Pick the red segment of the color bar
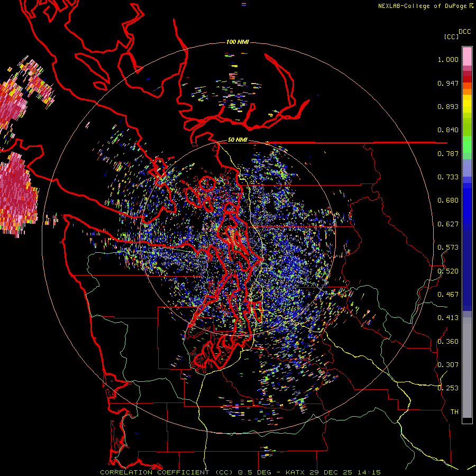Image resolution: width=476 pixels, height=476 pixels. click(467, 79)
